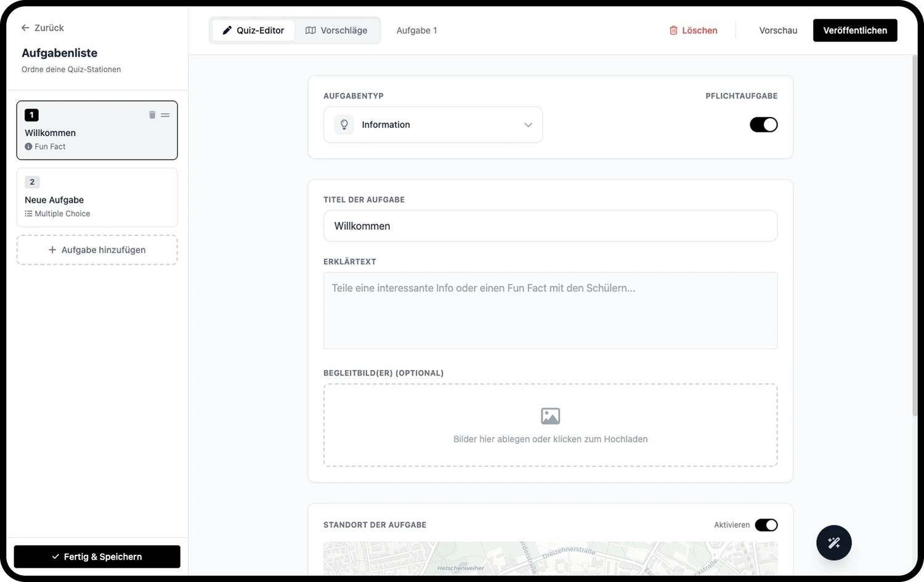Select the Willkommen task in the list

coord(97,131)
